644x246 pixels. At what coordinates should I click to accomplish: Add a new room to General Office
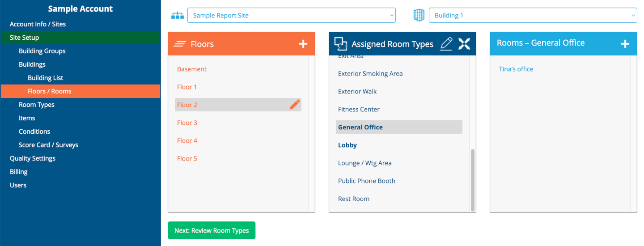coord(625,44)
